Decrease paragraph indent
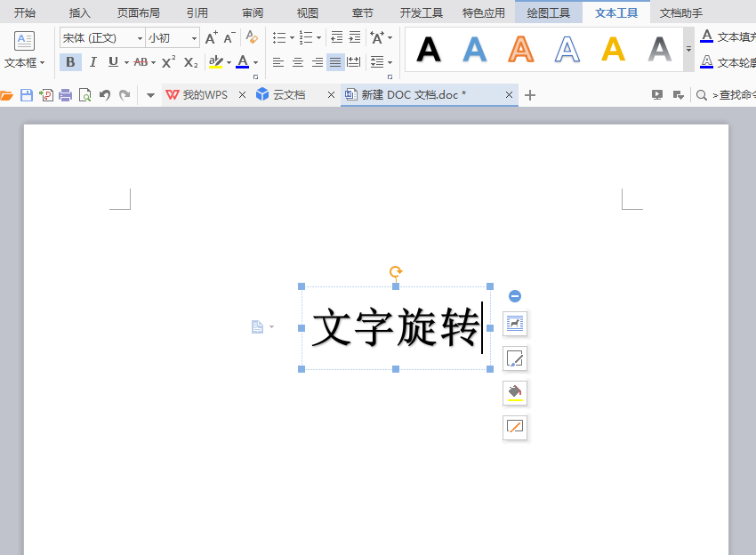Viewport: 756px width, 555px height. (x=336, y=37)
